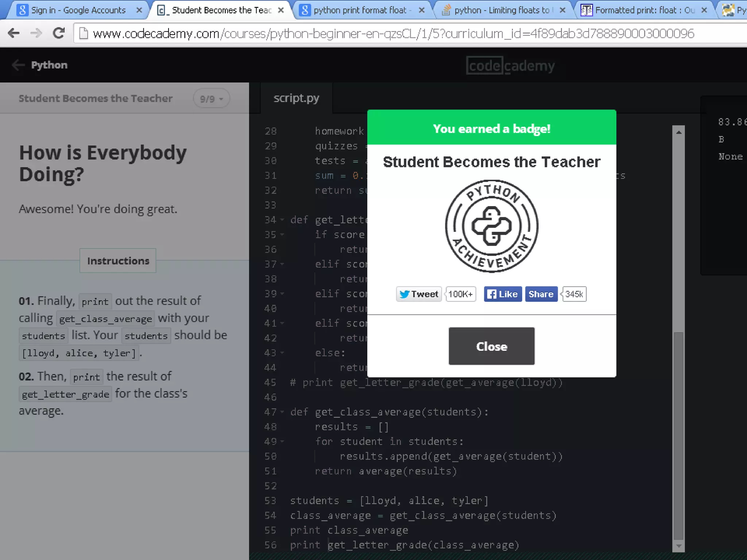Image resolution: width=747 pixels, height=560 pixels.
Task: Go back to Python course via arrow
Action: click(18, 65)
